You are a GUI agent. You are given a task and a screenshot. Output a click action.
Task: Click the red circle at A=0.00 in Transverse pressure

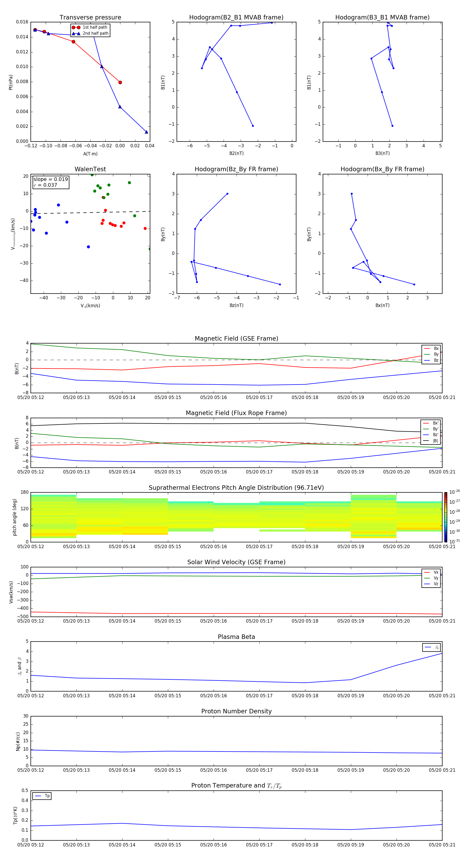point(120,83)
